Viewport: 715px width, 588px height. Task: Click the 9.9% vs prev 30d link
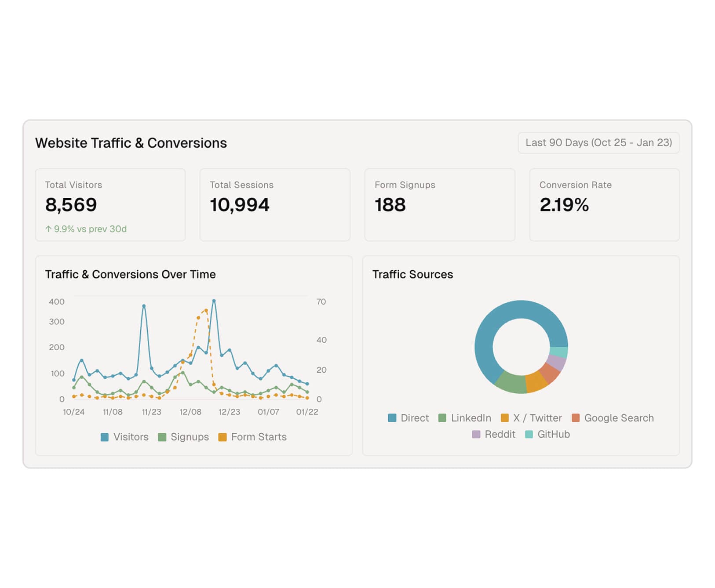[x=85, y=229]
